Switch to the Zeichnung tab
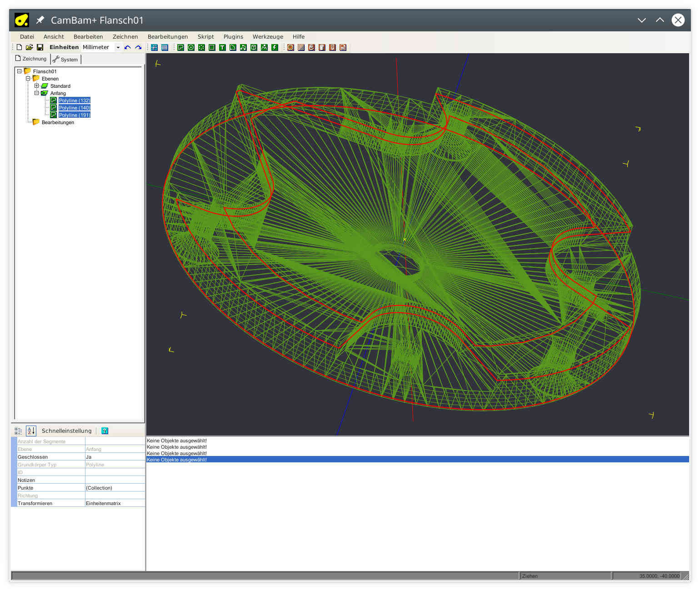The image size is (700, 591). point(31,59)
